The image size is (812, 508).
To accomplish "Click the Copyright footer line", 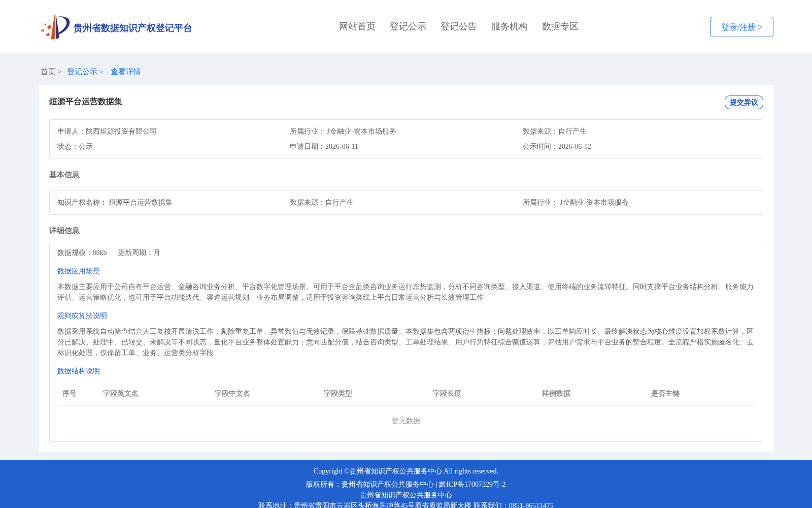I will pos(406,471).
